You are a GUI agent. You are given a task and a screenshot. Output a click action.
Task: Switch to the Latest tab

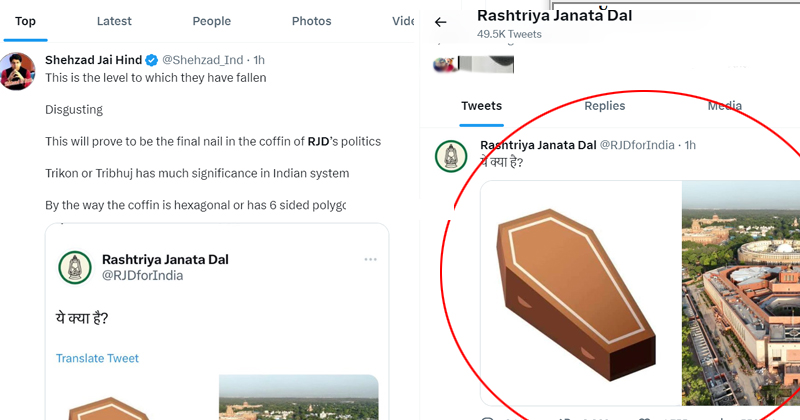coord(114,21)
